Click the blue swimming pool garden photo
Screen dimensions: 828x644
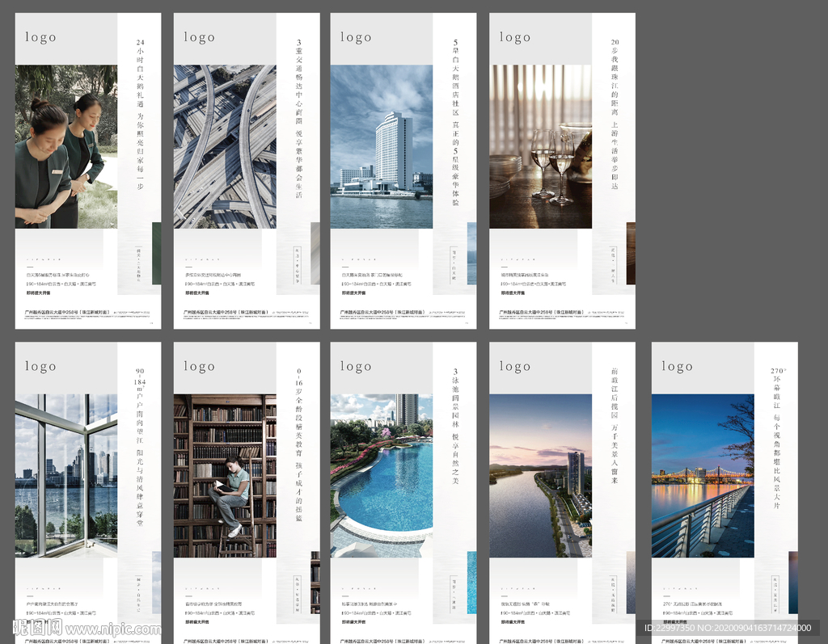(381, 475)
